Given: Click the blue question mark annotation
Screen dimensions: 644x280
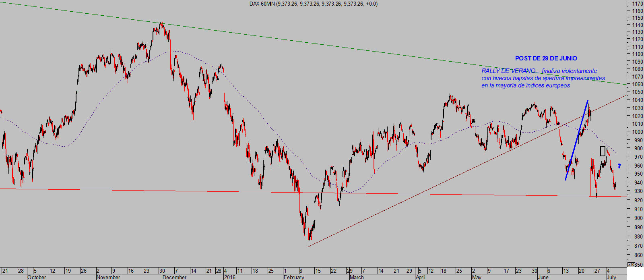Looking at the screenshot, I should tap(619, 166).
